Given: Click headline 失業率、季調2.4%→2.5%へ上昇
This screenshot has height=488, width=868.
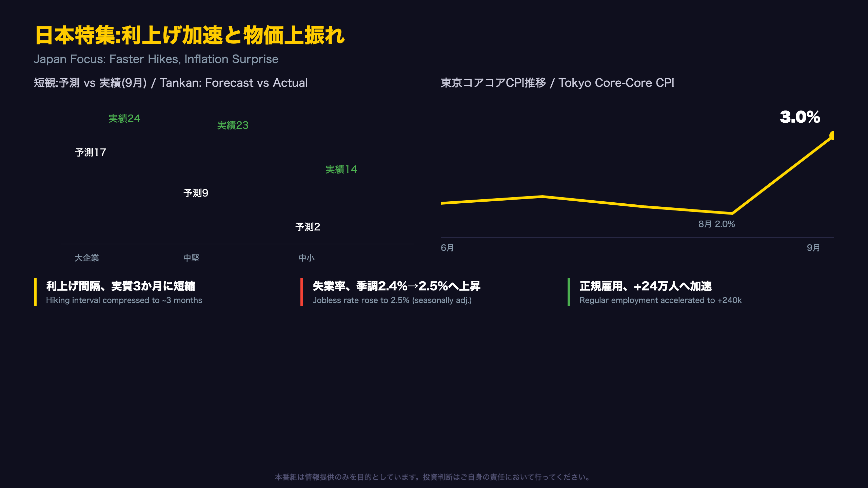Looking at the screenshot, I should click(x=396, y=286).
